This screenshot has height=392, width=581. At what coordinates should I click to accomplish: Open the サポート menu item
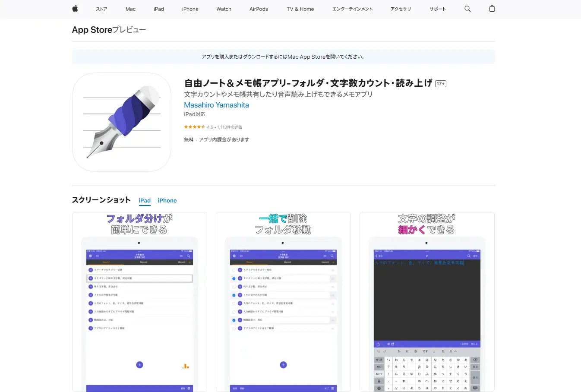coord(438,9)
